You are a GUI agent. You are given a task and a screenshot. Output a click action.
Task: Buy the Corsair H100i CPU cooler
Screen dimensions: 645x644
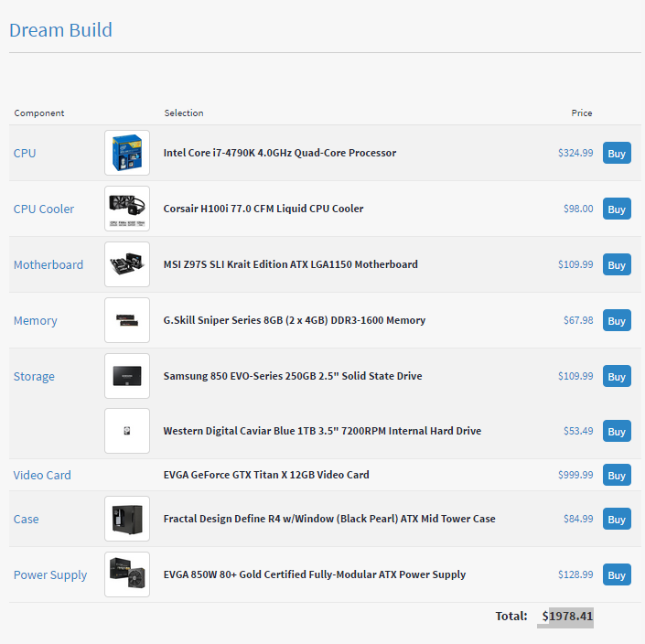coord(617,209)
